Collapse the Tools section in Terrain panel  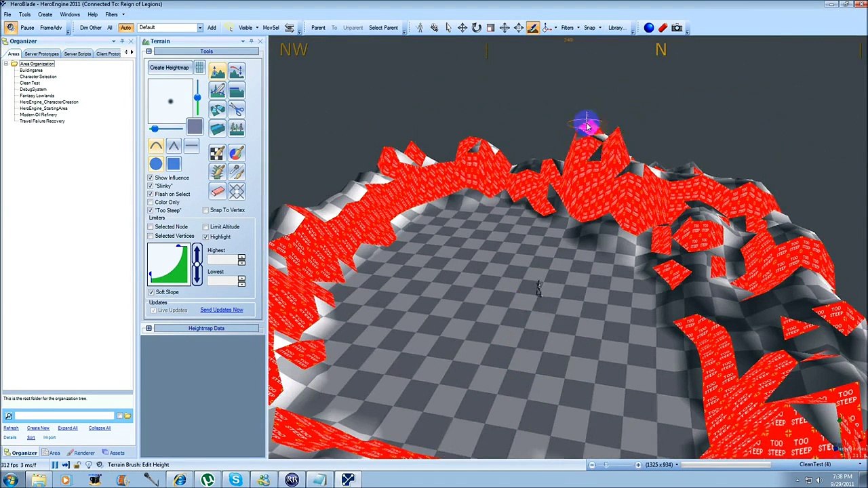pos(149,52)
